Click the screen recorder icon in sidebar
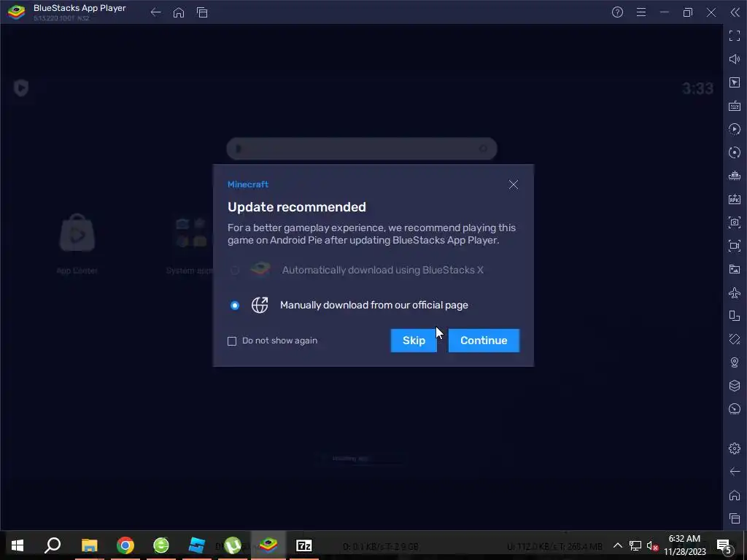The height and width of the screenshot is (560, 747). coord(735,246)
